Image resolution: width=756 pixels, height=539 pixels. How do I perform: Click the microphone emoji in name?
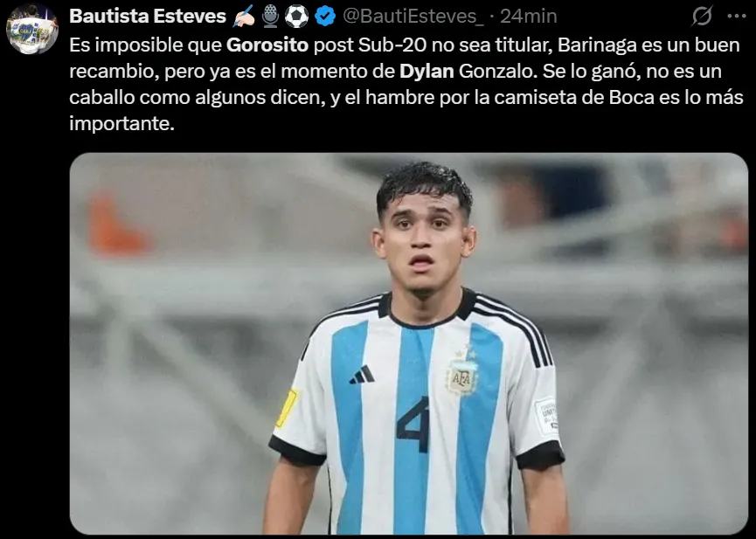270,17
